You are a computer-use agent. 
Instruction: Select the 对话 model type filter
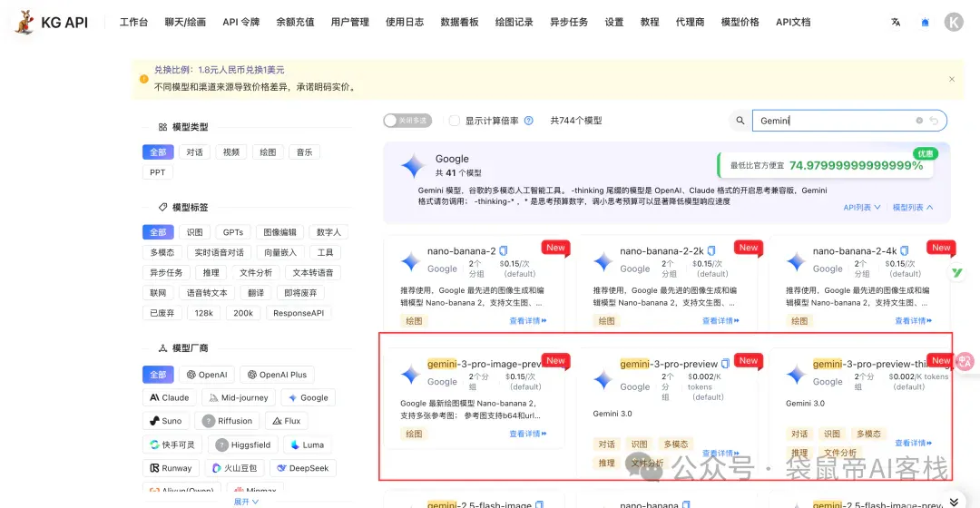tap(194, 151)
